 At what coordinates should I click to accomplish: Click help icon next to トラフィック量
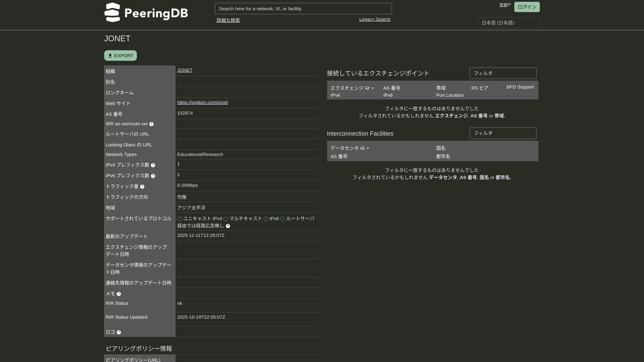[142, 187]
